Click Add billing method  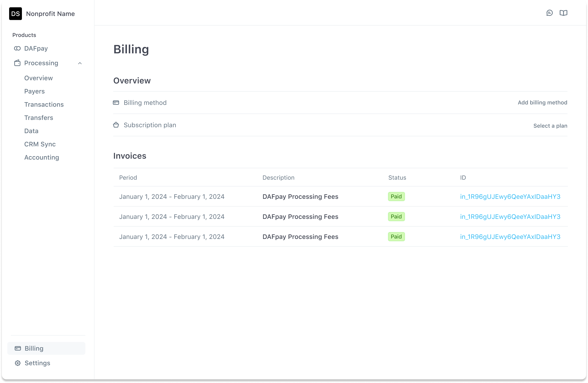(x=542, y=102)
